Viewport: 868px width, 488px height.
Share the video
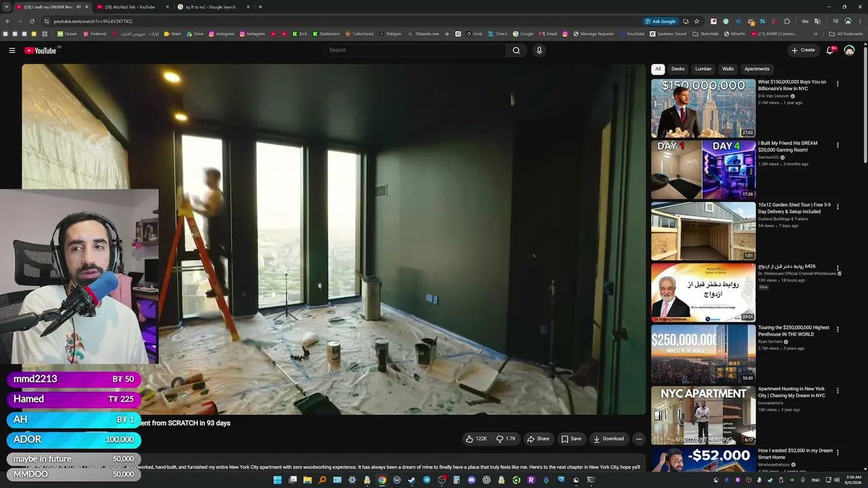538,439
